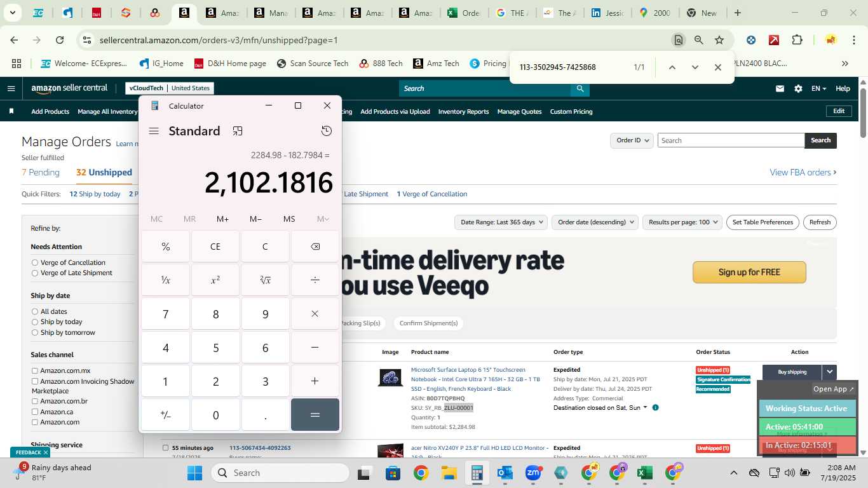The width and height of the screenshot is (868, 488).
Task: Open Excel from the taskbar
Action: point(644,473)
